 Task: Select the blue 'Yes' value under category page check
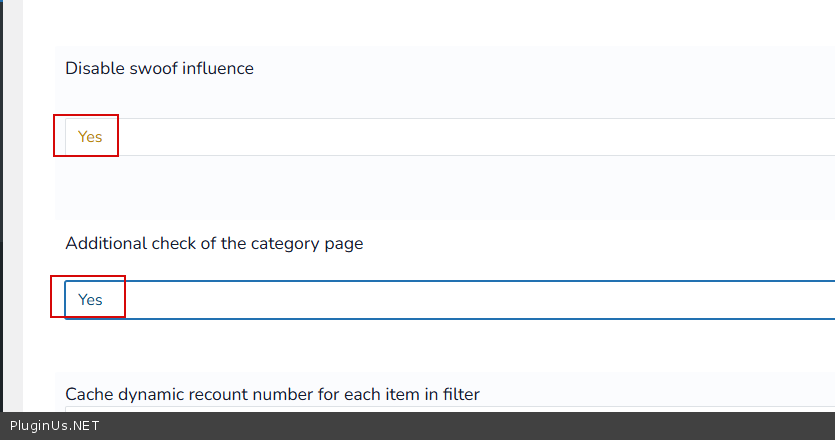pyautogui.click(x=90, y=300)
